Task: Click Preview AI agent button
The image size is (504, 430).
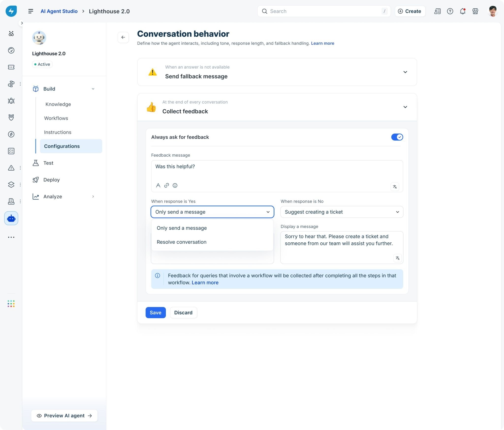Action: pos(64,416)
